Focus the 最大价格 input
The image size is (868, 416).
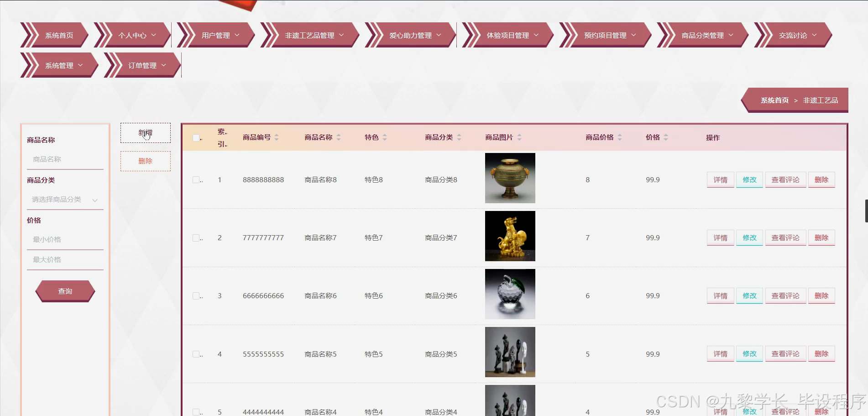coord(65,260)
